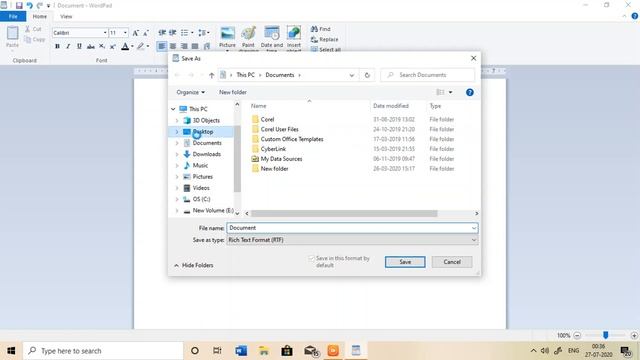The width and height of the screenshot is (640, 360).
Task: Click the Increase indent icon
Action: pyautogui.click(x=173, y=33)
